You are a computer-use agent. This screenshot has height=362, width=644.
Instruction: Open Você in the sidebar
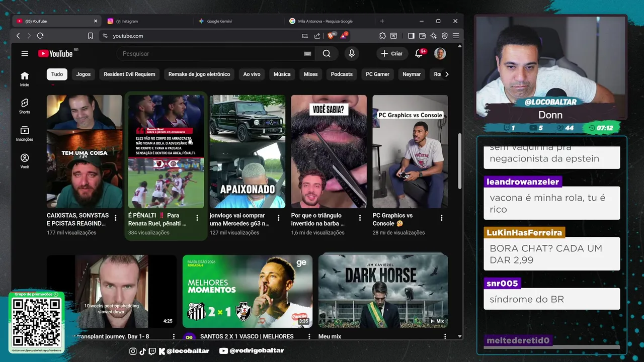(x=25, y=161)
